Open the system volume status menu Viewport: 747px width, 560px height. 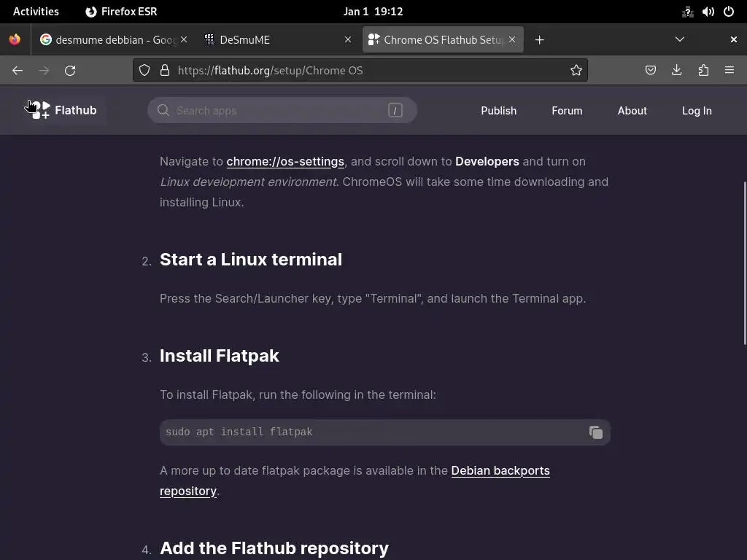click(708, 12)
